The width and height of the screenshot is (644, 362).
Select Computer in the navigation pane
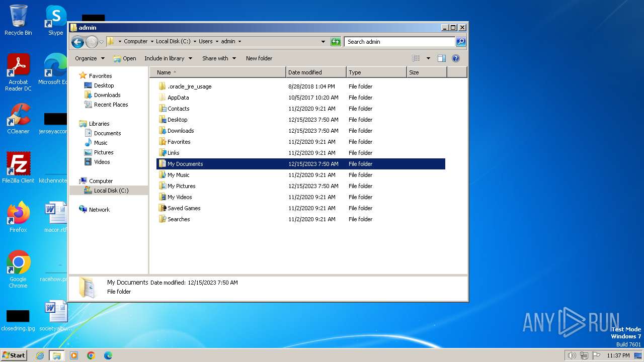[x=101, y=181]
